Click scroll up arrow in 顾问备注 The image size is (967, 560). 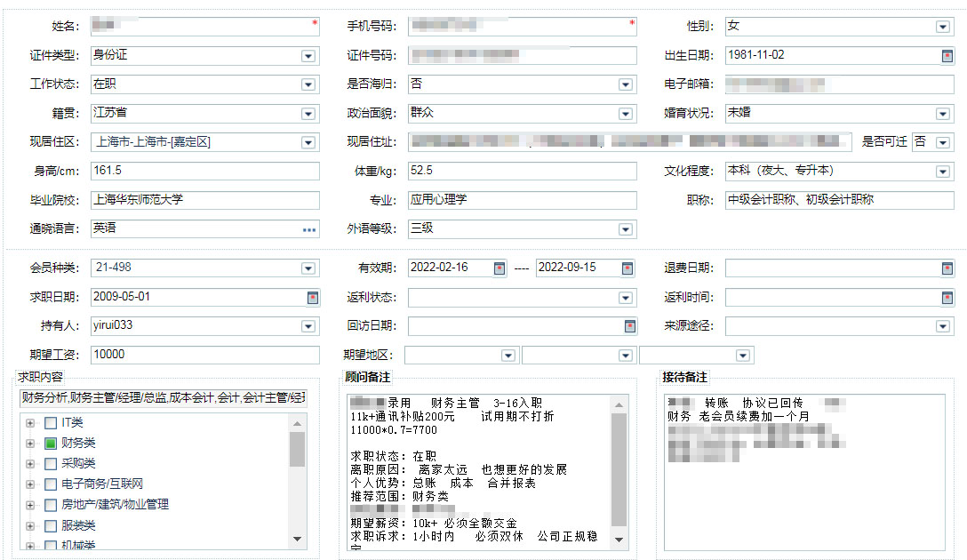(x=619, y=404)
